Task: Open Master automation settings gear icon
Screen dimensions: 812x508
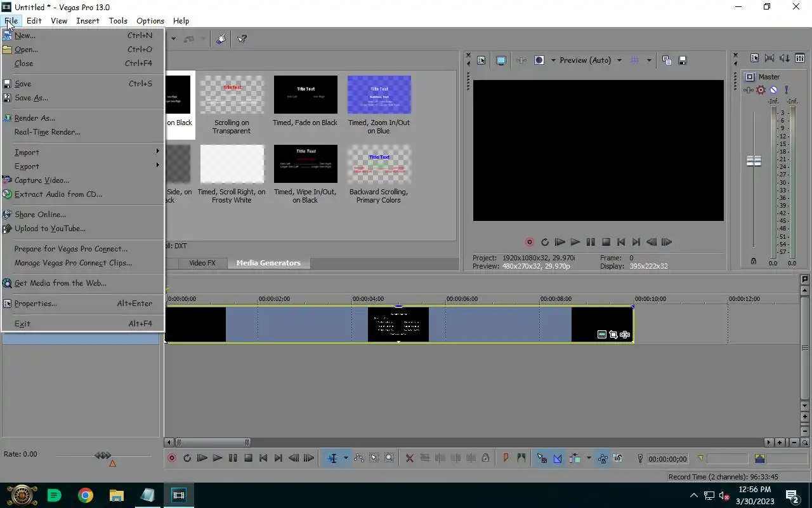Action: pyautogui.click(x=761, y=90)
